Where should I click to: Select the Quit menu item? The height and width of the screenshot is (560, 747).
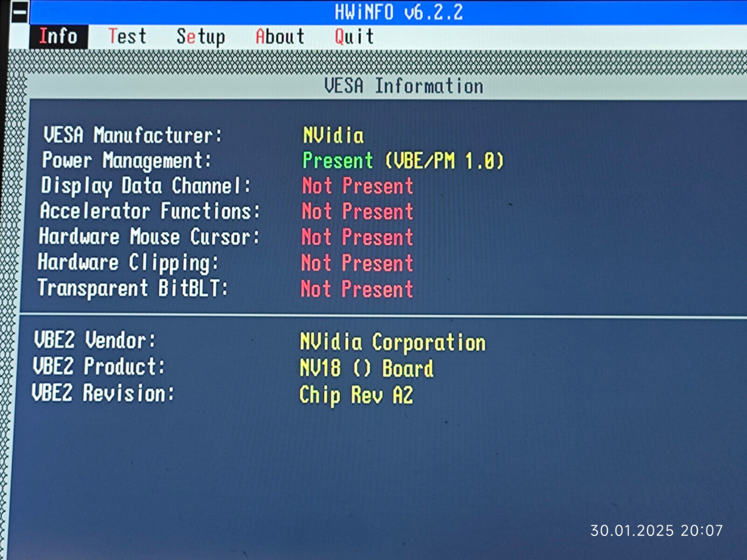tap(354, 36)
